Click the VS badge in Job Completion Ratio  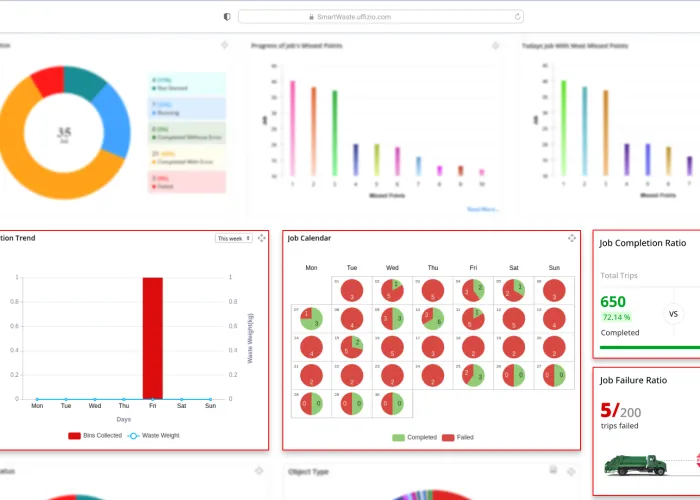click(x=673, y=313)
